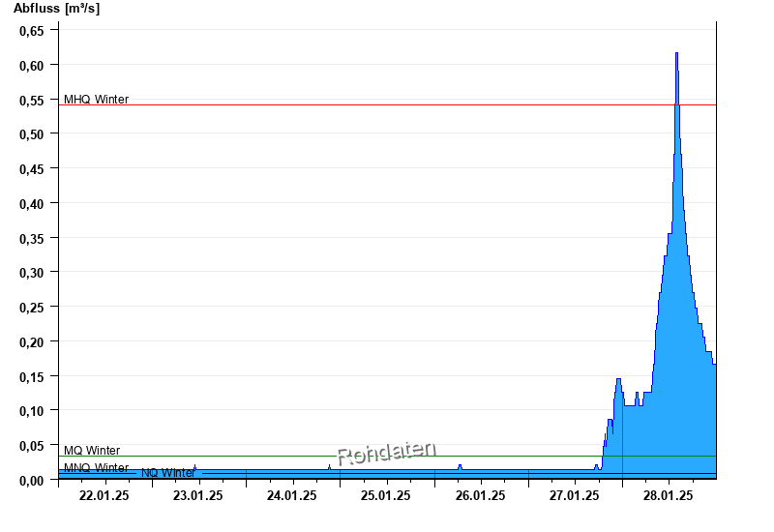774x532 pixels.
Task: Click the 28.01.25 date label
Action: click(668, 496)
